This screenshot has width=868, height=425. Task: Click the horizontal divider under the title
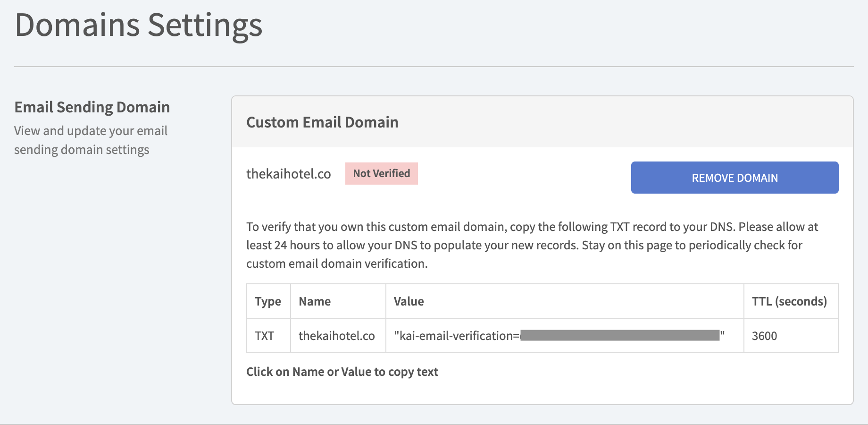pos(434,67)
